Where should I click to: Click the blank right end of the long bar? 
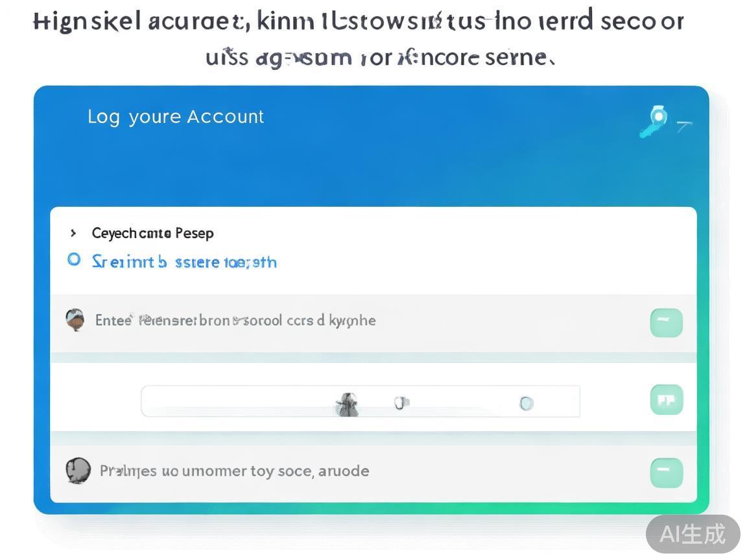click(559, 402)
